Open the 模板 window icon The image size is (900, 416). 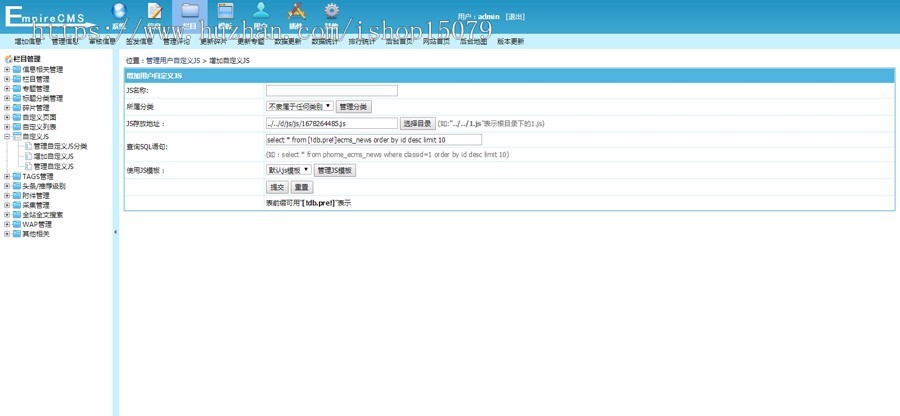(x=226, y=11)
